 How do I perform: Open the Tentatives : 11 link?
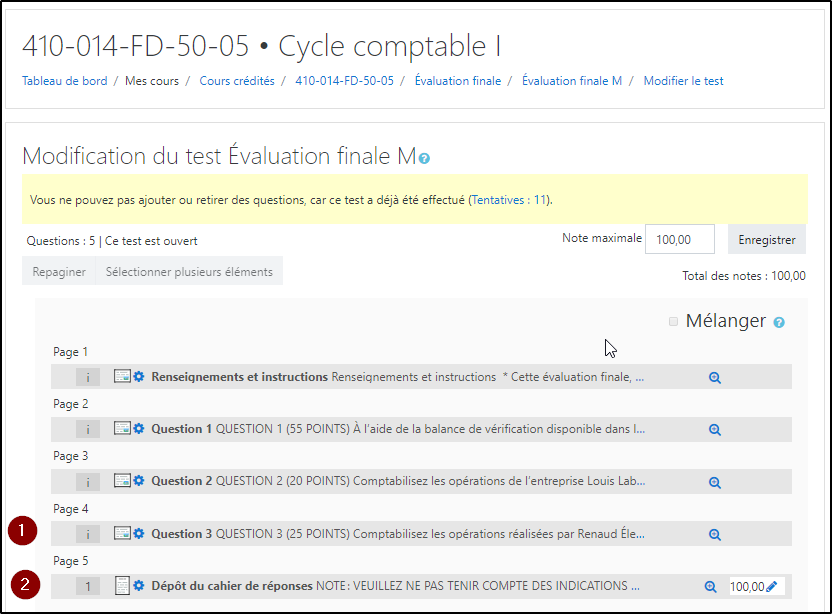pyautogui.click(x=510, y=200)
